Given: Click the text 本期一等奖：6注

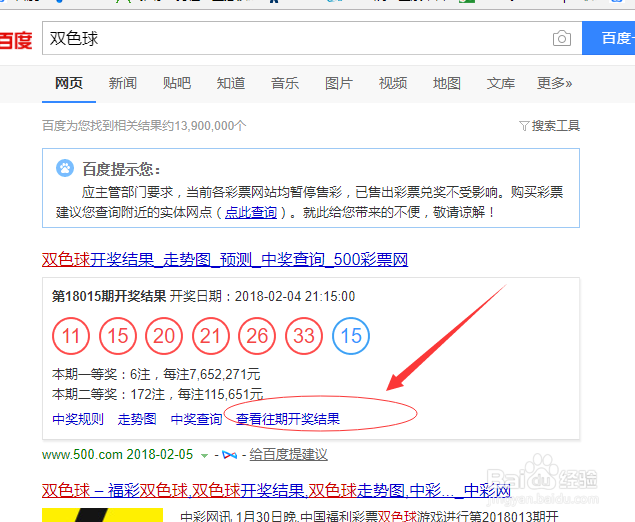Looking at the screenshot, I should (101, 374).
